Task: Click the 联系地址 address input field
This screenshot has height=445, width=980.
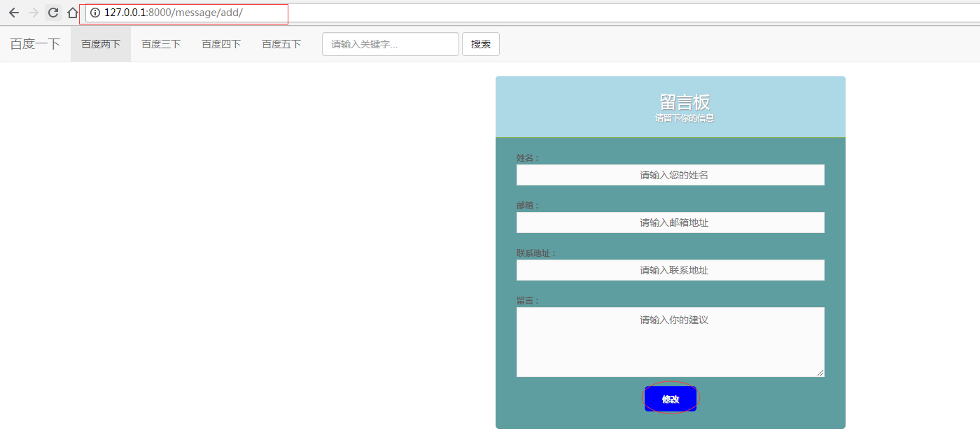Action: coord(670,269)
